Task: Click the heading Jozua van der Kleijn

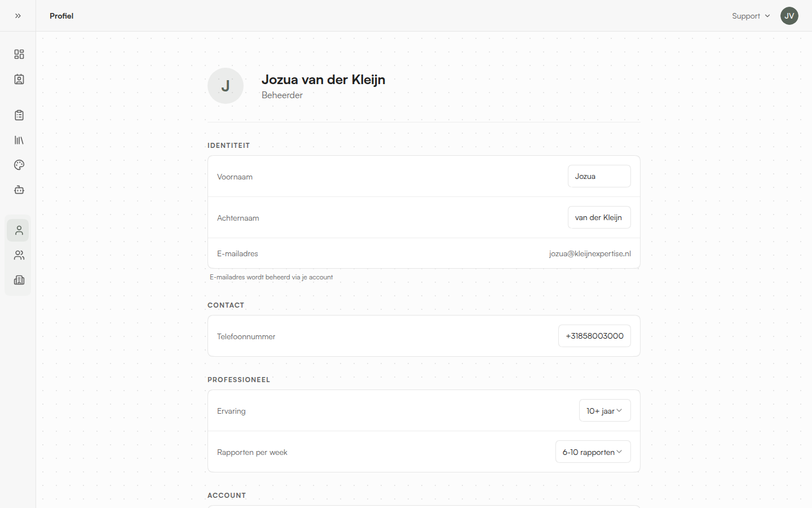Action: pos(323,80)
